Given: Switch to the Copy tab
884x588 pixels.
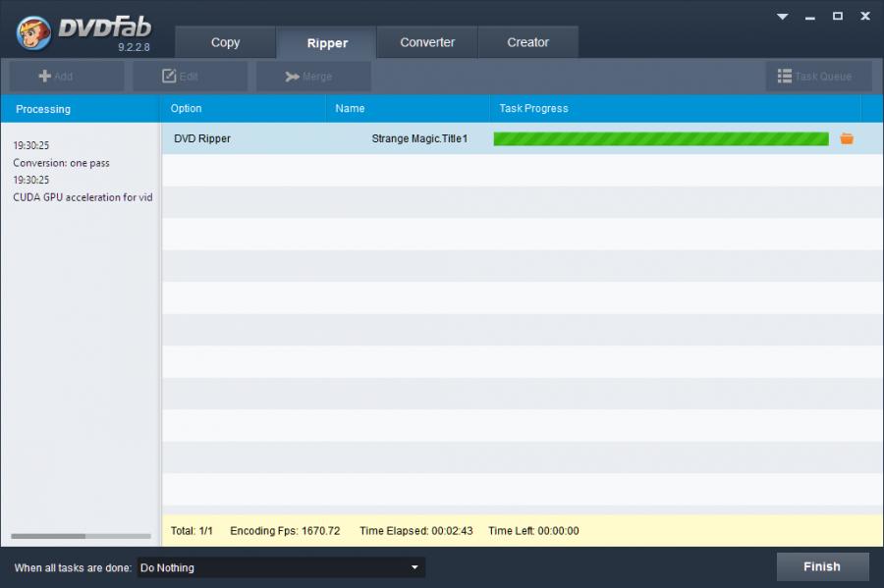Looking at the screenshot, I should point(226,42).
